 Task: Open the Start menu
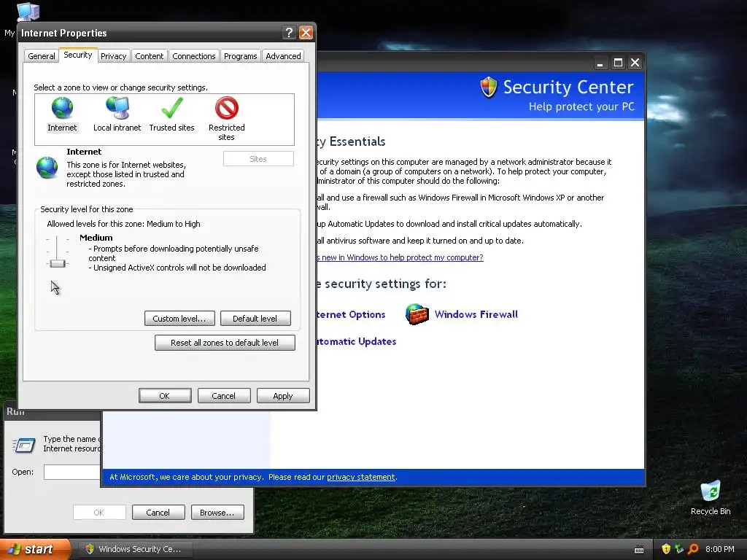(35, 549)
